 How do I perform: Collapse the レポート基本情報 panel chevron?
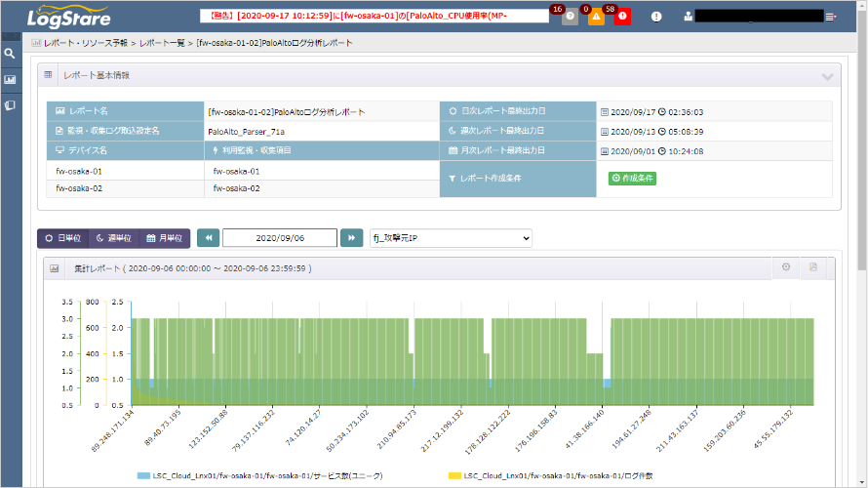(x=827, y=76)
